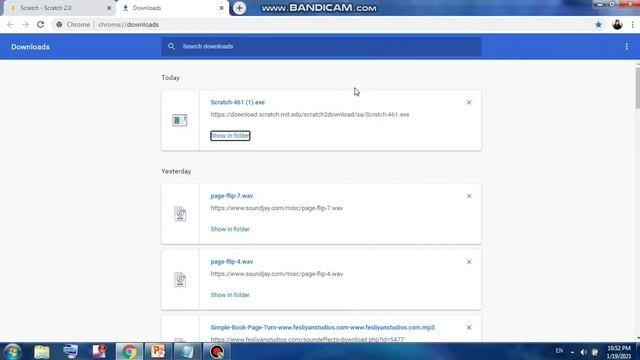The height and width of the screenshot is (360, 640).
Task: Open Downloads page more-actions menu
Action: coord(627,47)
